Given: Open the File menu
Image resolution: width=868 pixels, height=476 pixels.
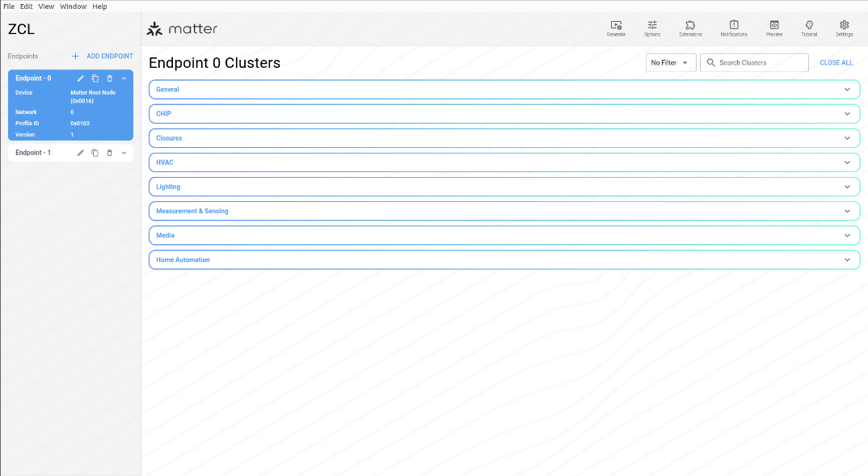Looking at the screenshot, I should [9, 6].
